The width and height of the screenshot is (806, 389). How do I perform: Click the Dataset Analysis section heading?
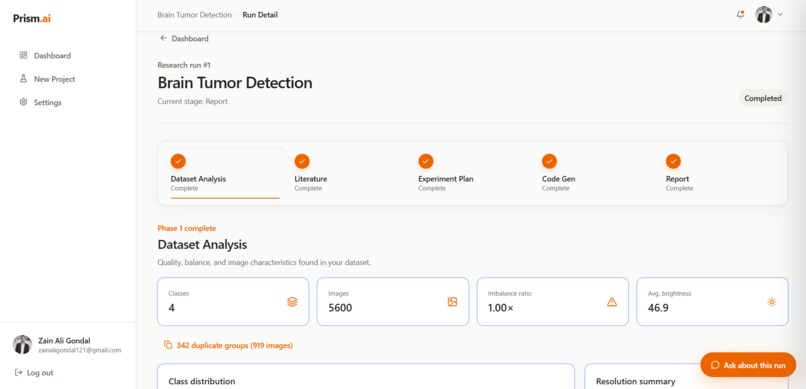[202, 245]
